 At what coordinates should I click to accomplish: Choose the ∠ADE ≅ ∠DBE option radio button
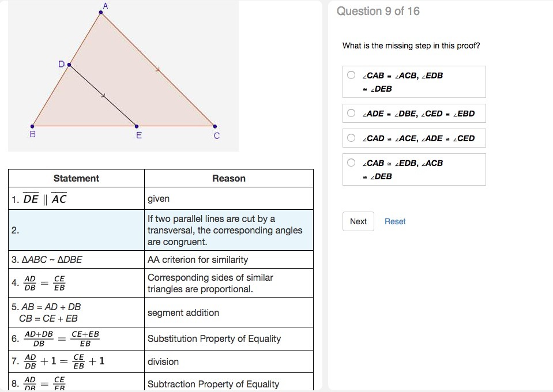(351, 113)
